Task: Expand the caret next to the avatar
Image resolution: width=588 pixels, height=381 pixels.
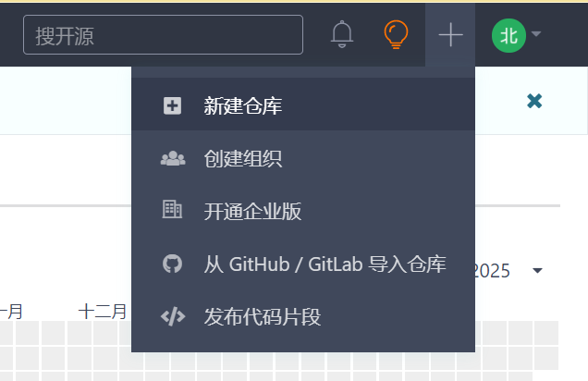Action: tap(536, 33)
